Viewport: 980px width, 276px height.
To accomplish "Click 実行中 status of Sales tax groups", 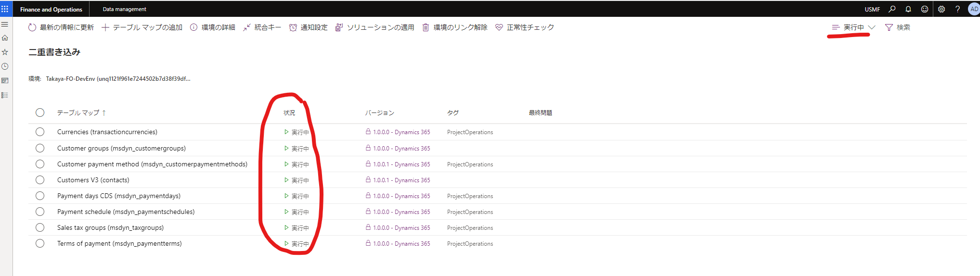I will [x=297, y=228].
